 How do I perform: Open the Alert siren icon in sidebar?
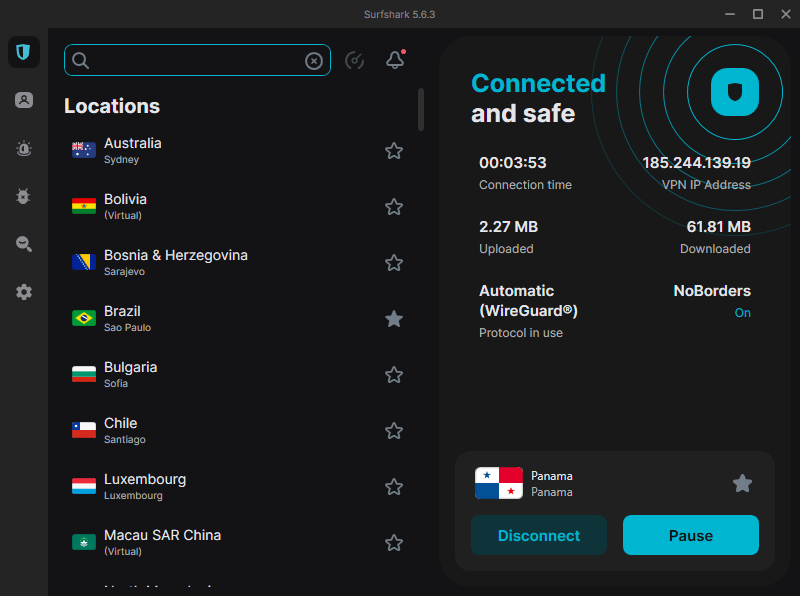(x=23, y=148)
